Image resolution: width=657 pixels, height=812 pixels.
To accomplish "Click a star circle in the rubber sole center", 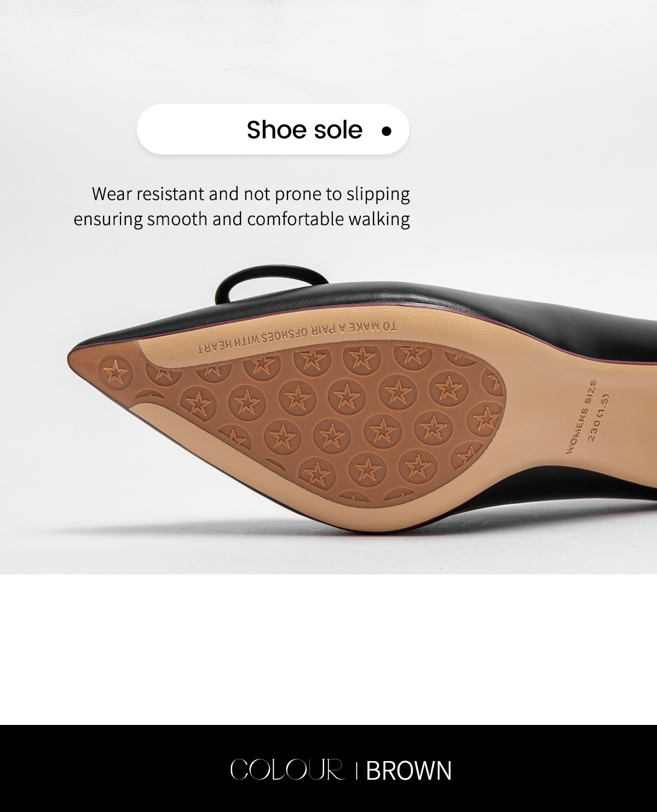I will coord(345,395).
